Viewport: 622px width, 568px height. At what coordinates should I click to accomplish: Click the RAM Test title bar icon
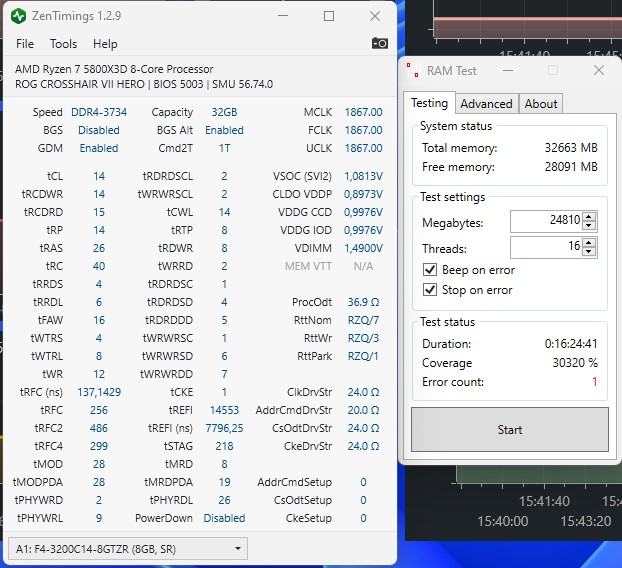(x=413, y=70)
